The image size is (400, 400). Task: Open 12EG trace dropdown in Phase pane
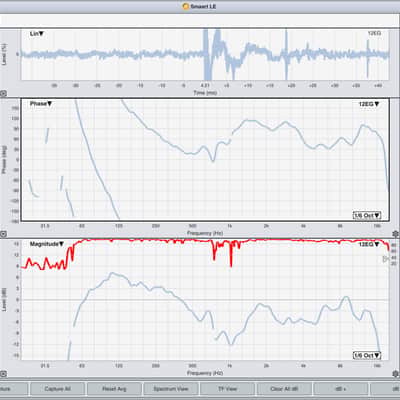click(x=369, y=104)
